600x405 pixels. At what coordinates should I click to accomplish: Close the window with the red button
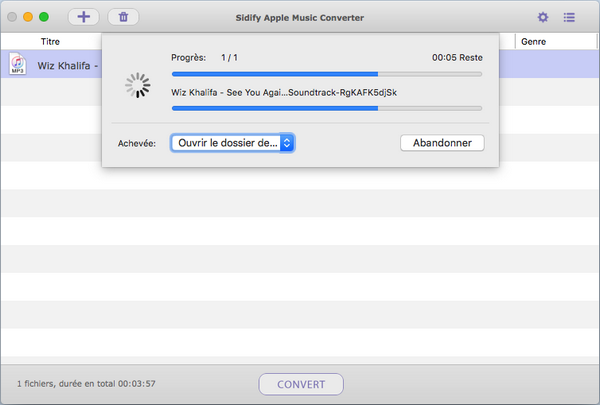12,17
